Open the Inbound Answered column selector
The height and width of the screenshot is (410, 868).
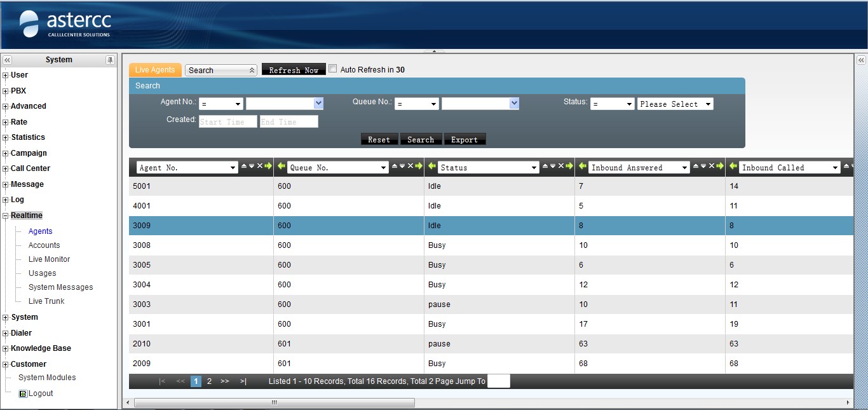(x=639, y=168)
